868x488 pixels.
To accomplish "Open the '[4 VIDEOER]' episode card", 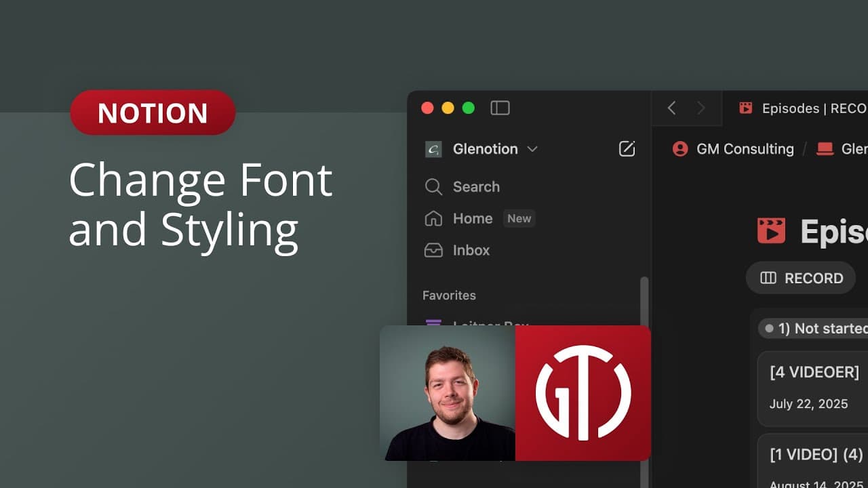I will tap(814, 372).
